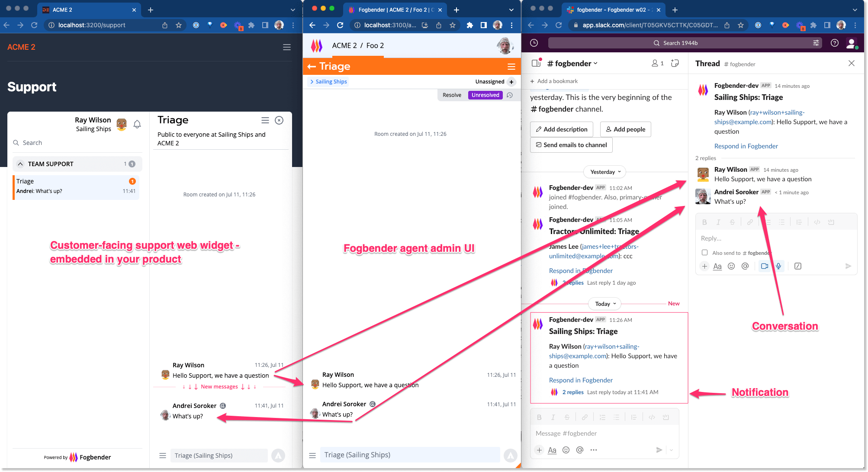Click the agent avatar in Fogbender header
The image size is (868, 472).
tap(505, 45)
